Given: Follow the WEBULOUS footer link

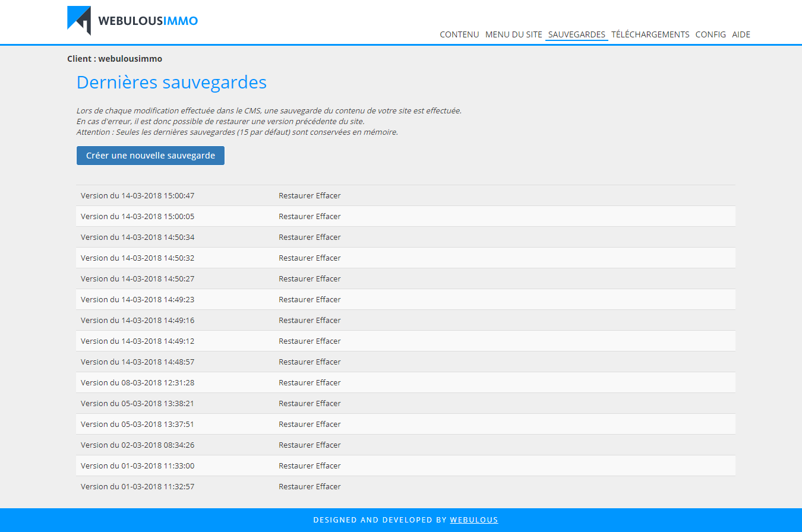Looking at the screenshot, I should pyautogui.click(x=473, y=520).
